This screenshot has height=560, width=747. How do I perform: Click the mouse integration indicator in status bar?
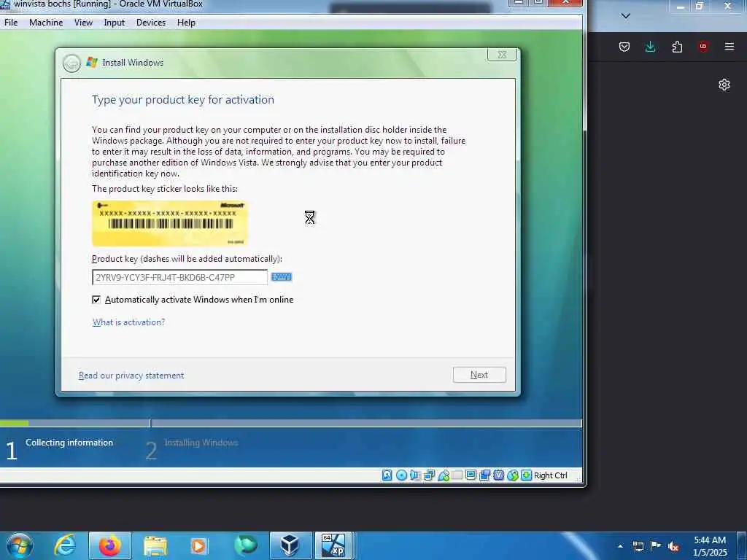tap(513, 475)
